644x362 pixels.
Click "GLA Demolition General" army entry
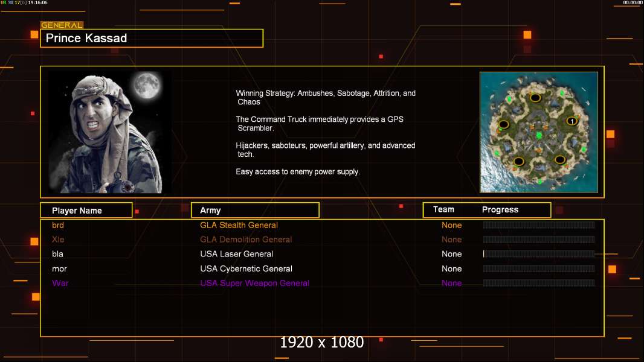click(x=246, y=240)
